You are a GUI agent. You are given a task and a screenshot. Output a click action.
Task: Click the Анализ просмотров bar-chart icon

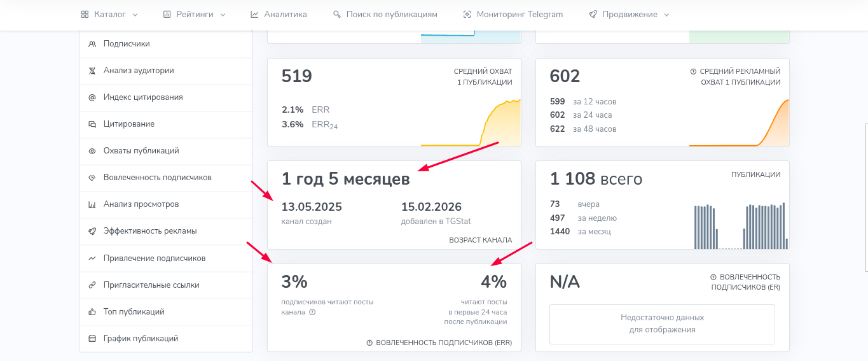click(x=92, y=204)
